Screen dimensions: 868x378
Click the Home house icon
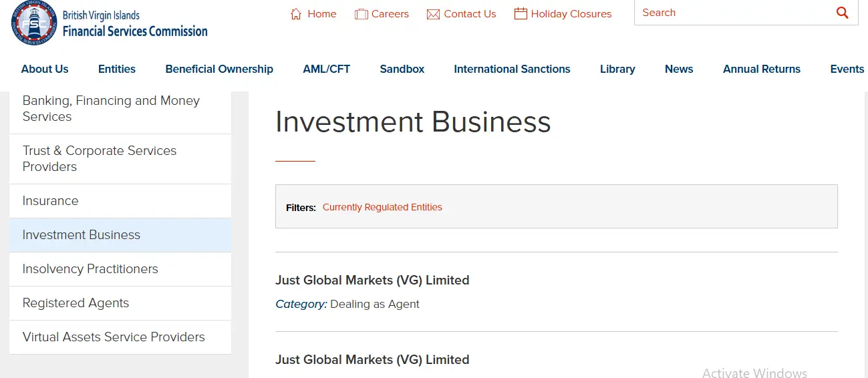pos(296,14)
